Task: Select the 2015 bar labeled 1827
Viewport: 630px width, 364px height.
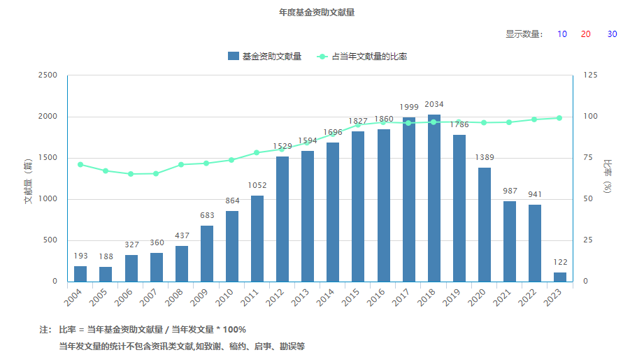Action: point(358,206)
